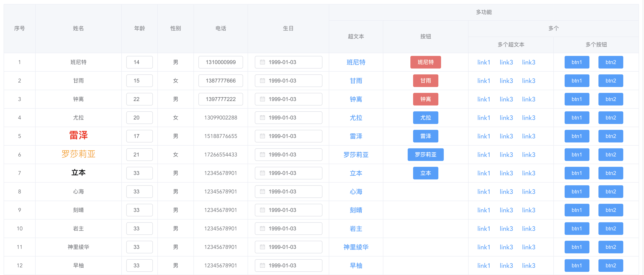Edit age field showing 17
This screenshot has height=275, width=644.
click(140, 136)
